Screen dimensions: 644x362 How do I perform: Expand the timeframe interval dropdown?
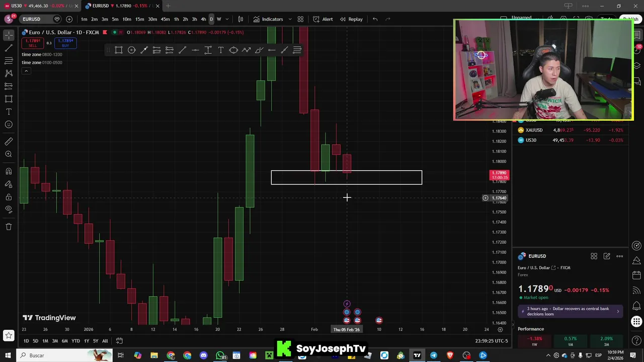(x=227, y=19)
